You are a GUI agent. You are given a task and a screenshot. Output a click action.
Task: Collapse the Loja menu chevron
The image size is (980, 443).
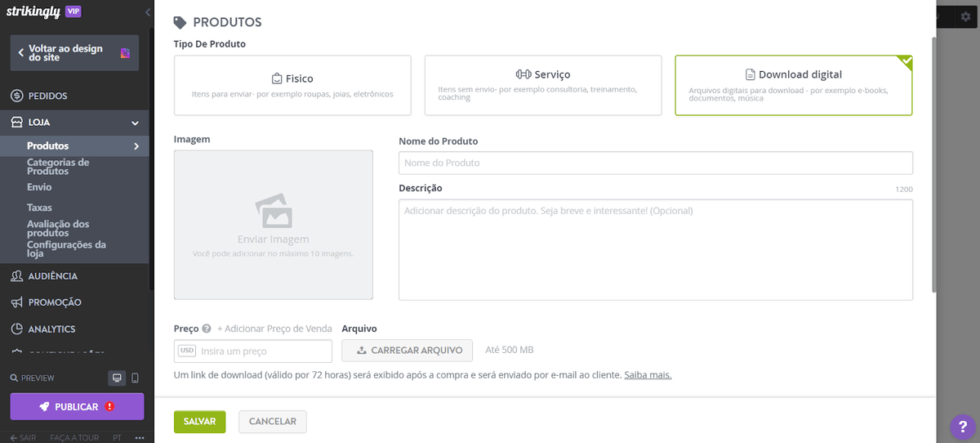135,123
